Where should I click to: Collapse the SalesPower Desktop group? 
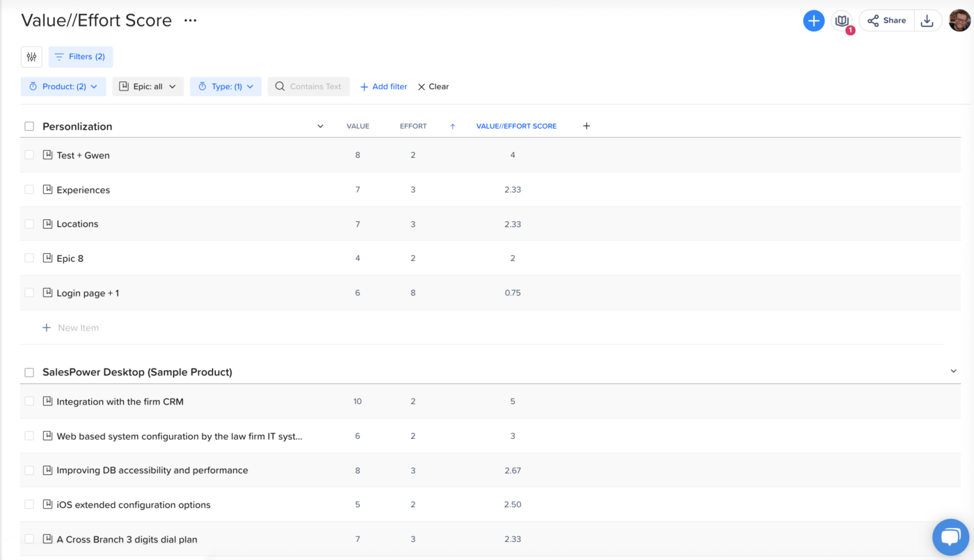[953, 371]
